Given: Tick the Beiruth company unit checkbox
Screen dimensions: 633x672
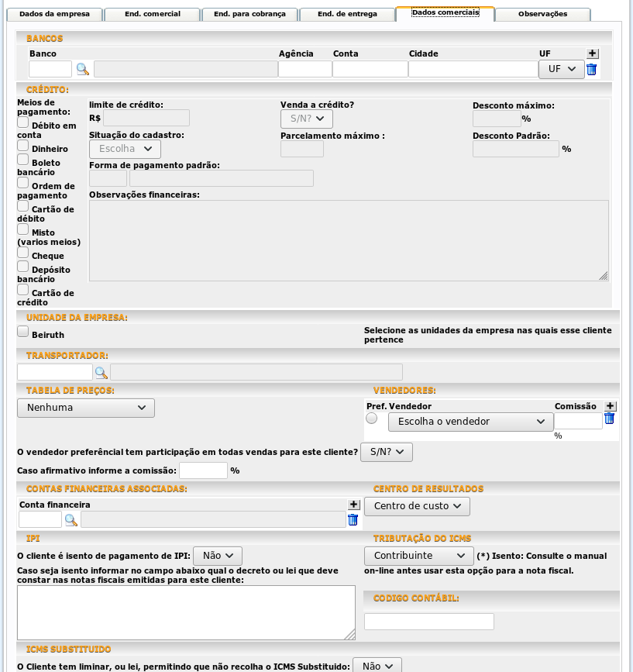Looking at the screenshot, I should pyautogui.click(x=23, y=332).
